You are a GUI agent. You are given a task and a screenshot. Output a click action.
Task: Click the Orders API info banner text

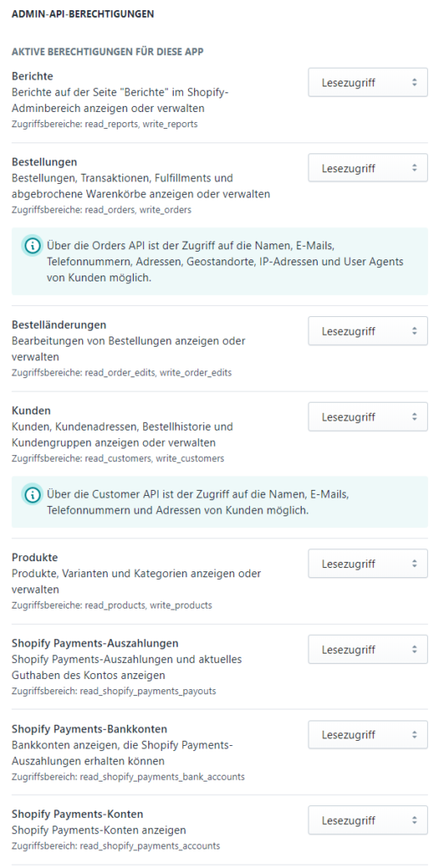[225, 262]
